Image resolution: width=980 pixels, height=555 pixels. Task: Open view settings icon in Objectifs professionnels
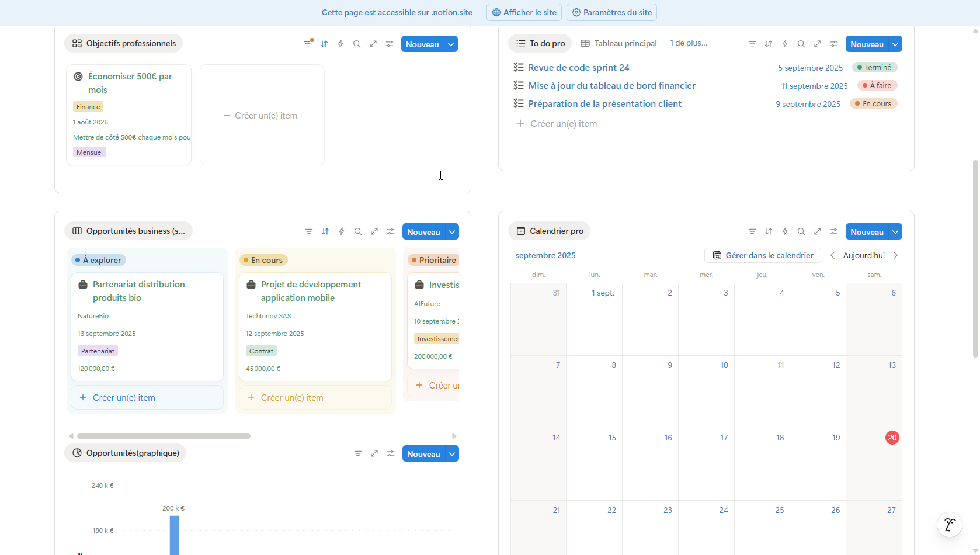[390, 44]
